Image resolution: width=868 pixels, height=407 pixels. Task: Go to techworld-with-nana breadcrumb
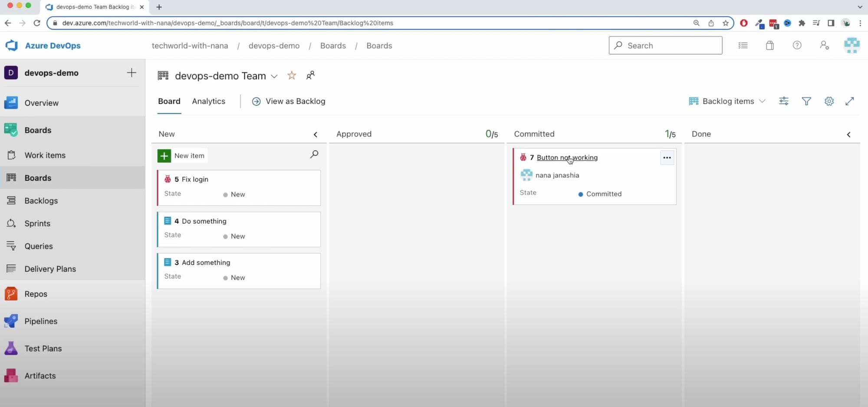[x=190, y=46]
